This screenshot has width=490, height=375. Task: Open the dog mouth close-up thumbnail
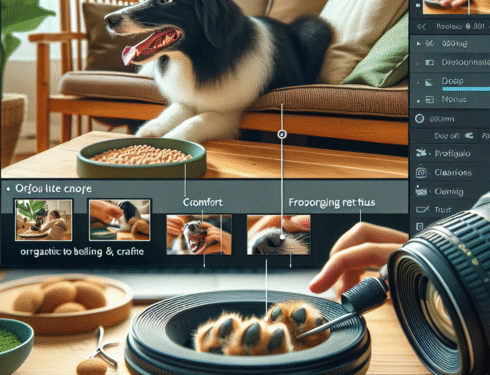point(199,235)
